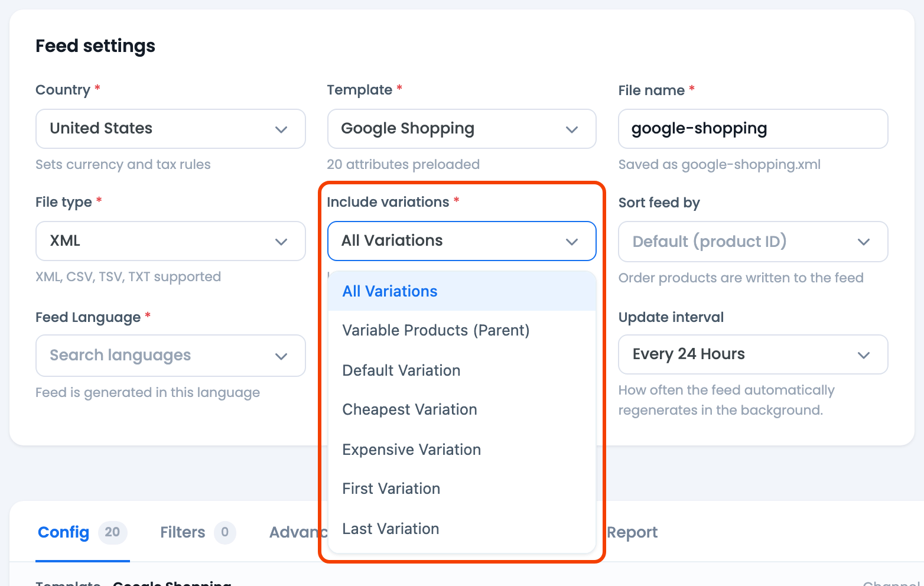
Task: Select the Default Variation option
Action: click(462, 370)
